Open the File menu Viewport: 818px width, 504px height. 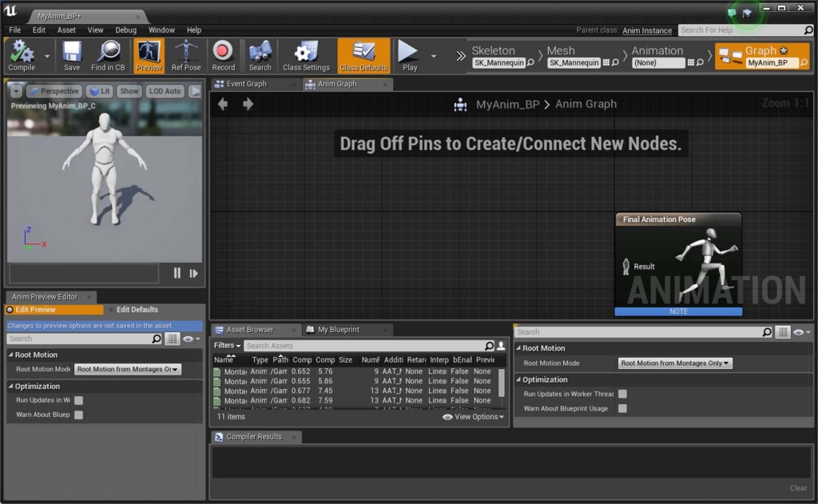click(x=14, y=30)
